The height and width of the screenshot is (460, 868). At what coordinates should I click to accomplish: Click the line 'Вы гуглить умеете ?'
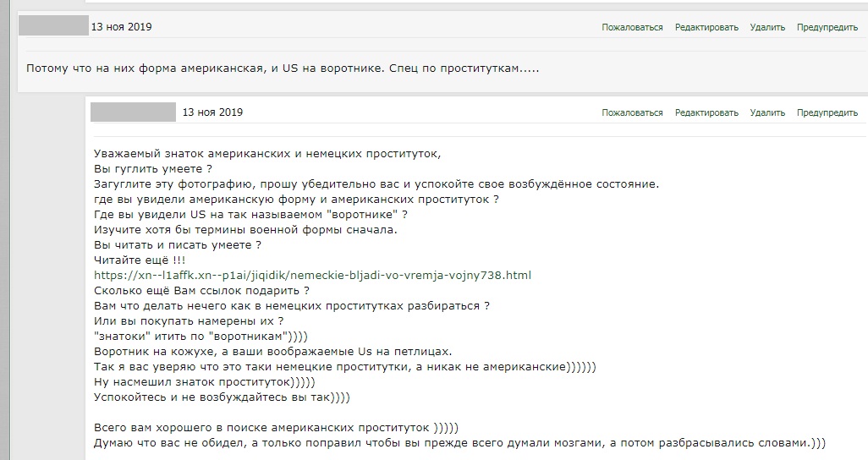[153, 169]
